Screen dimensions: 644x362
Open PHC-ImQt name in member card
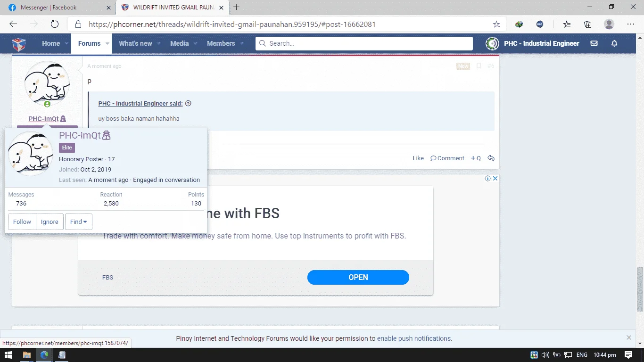pyautogui.click(x=80, y=136)
